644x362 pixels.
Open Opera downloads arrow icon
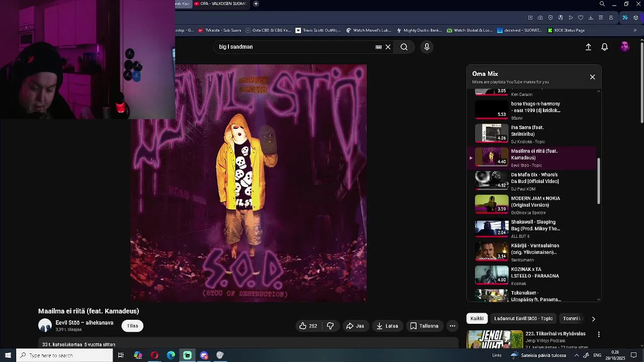click(x=591, y=18)
